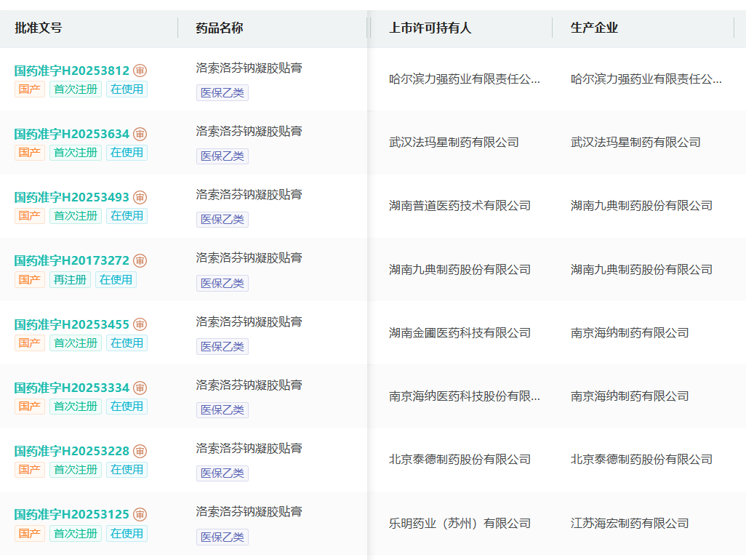Open approval number 国药准字H20253228
Image resolution: width=746 pixels, height=560 pixels.
(x=72, y=451)
